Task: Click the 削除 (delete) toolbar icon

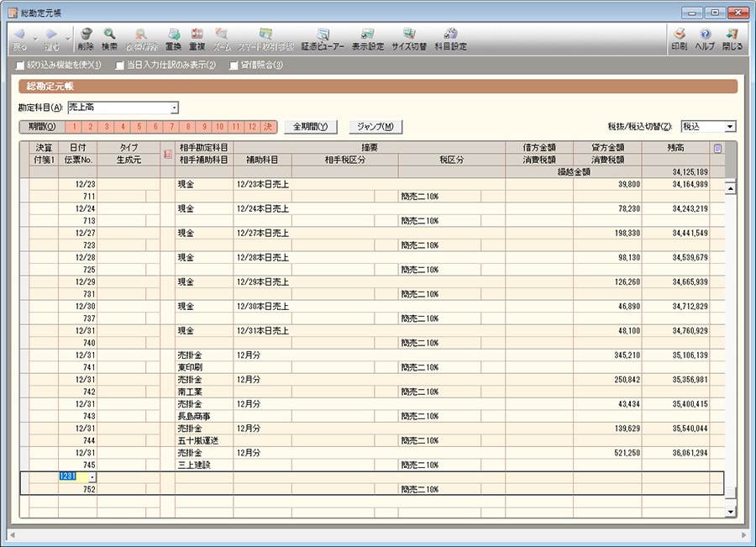Action: pyautogui.click(x=86, y=39)
